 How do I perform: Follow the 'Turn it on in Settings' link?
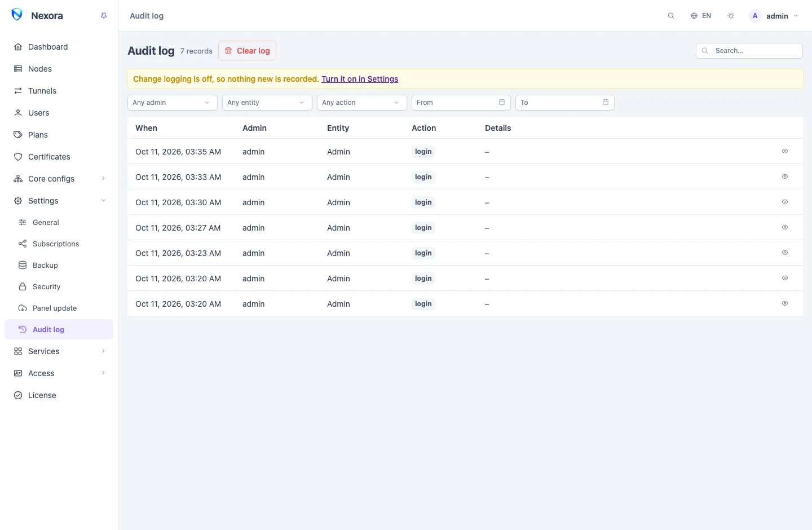pos(360,79)
